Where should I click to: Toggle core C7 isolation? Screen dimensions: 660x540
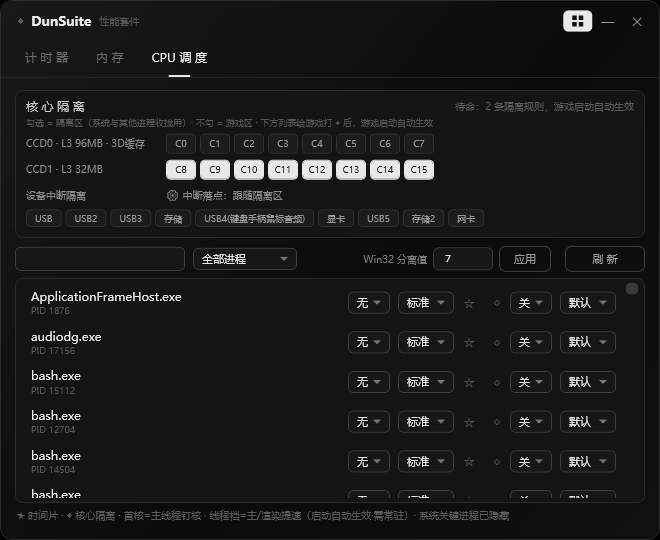(x=419, y=144)
